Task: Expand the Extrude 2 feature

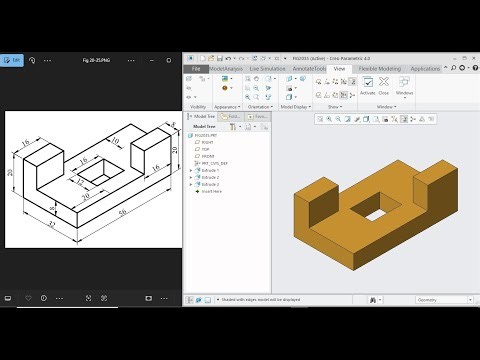Action: point(191,177)
